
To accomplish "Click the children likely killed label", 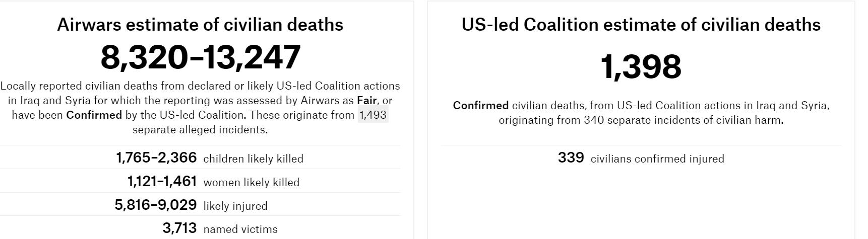I will 253,159.
